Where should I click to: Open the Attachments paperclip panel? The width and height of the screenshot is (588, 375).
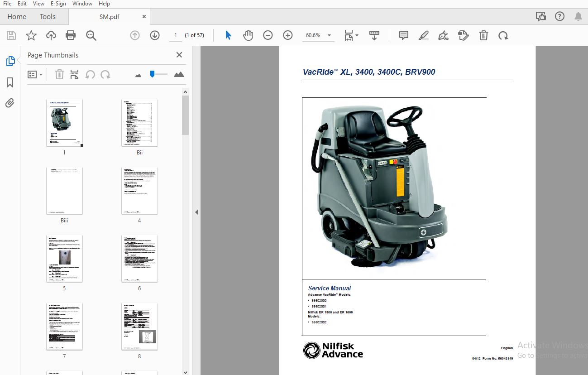tap(10, 103)
